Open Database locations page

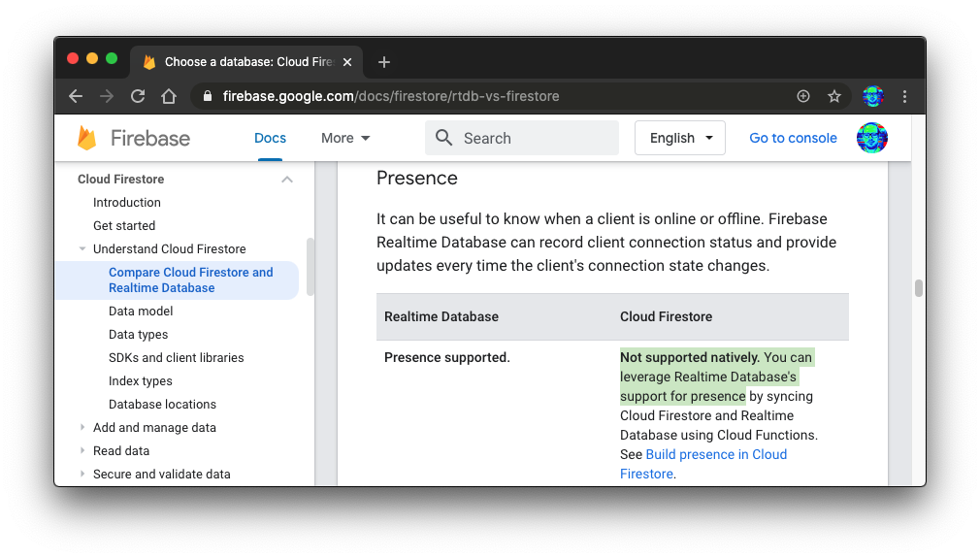point(162,405)
